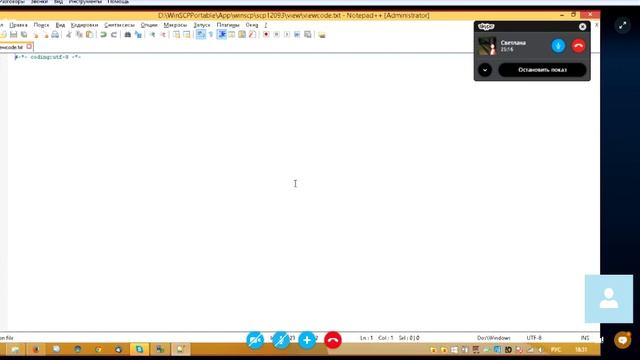Click the Copy toolbar icon

click(79, 35)
